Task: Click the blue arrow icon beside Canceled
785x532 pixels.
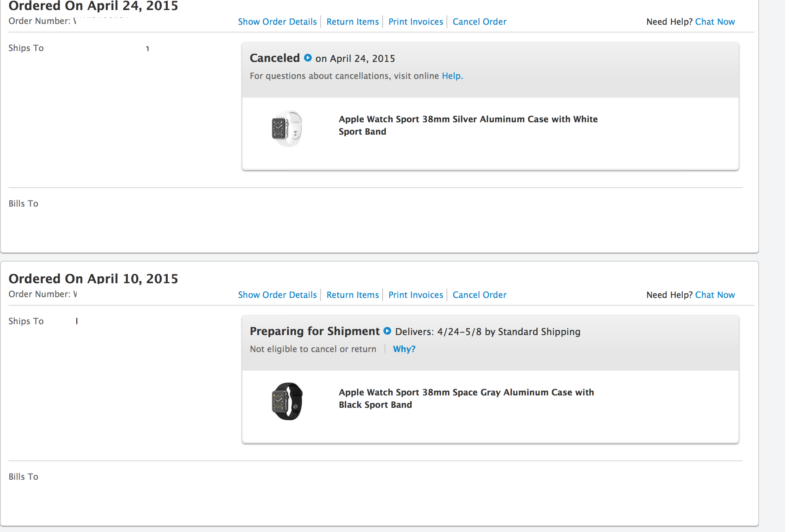Action: point(308,58)
